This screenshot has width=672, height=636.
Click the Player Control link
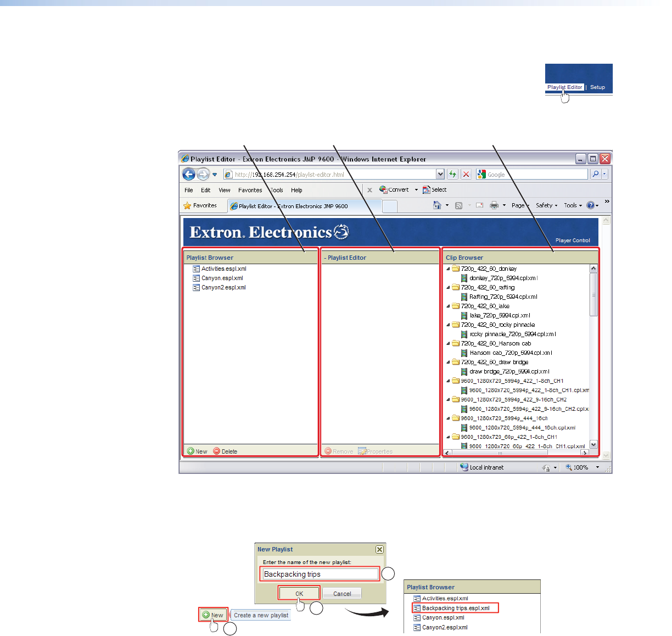573,241
